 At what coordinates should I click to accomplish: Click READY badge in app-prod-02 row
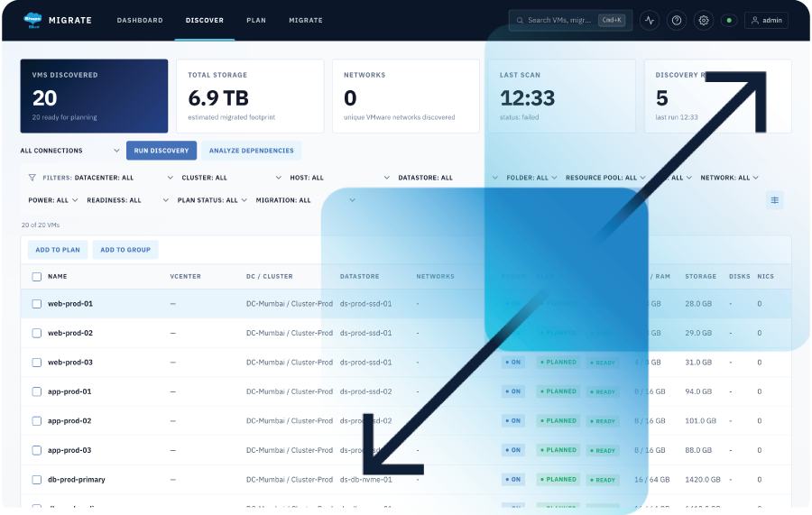[603, 421]
